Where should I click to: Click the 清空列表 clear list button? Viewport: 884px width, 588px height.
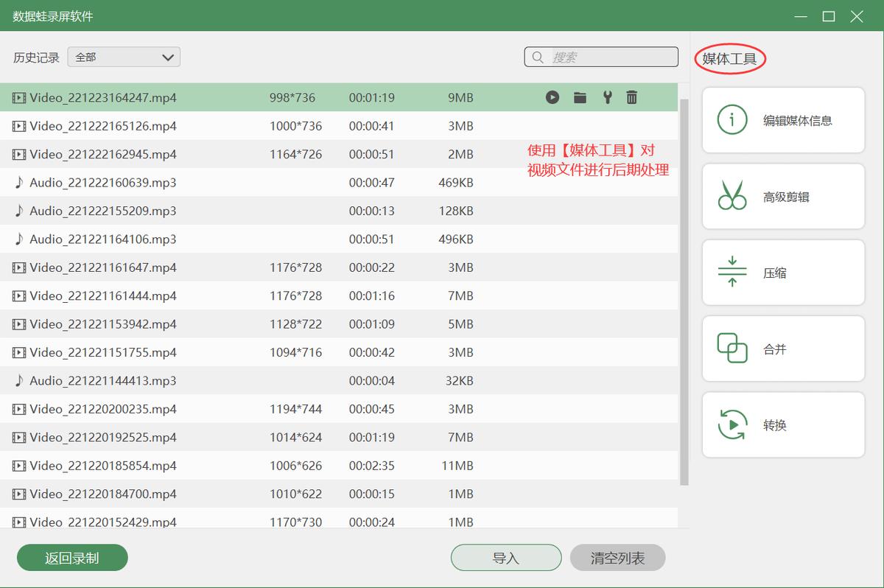pyautogui.click(x=617, y=558)
